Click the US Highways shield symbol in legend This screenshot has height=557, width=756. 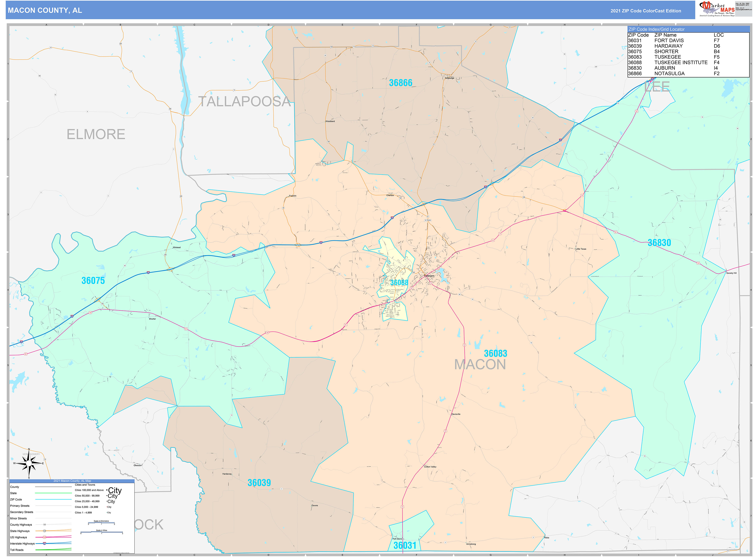pos(44,538)
